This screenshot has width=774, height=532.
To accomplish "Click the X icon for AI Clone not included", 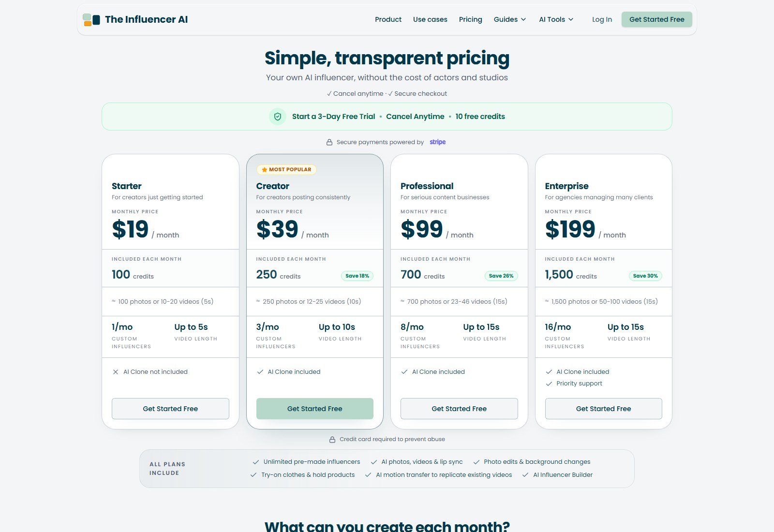I will pyautogui.click(x=116, y=372).
